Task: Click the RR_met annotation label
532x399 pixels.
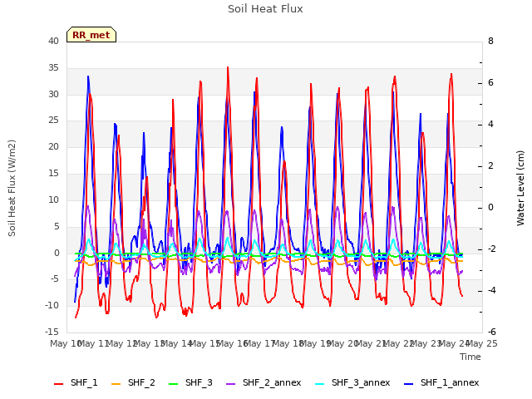Action: [x=91, y=35]
